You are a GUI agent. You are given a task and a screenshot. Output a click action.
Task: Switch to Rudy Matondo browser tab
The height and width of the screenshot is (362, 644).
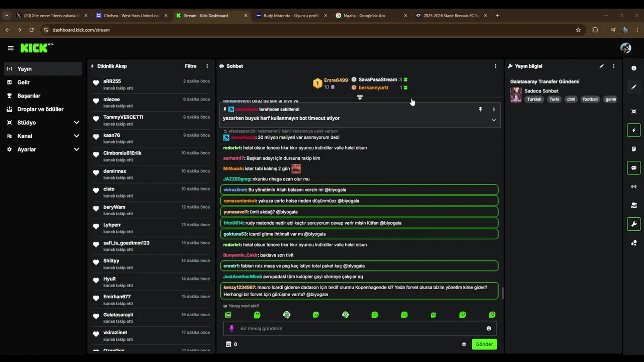point(290,16)
